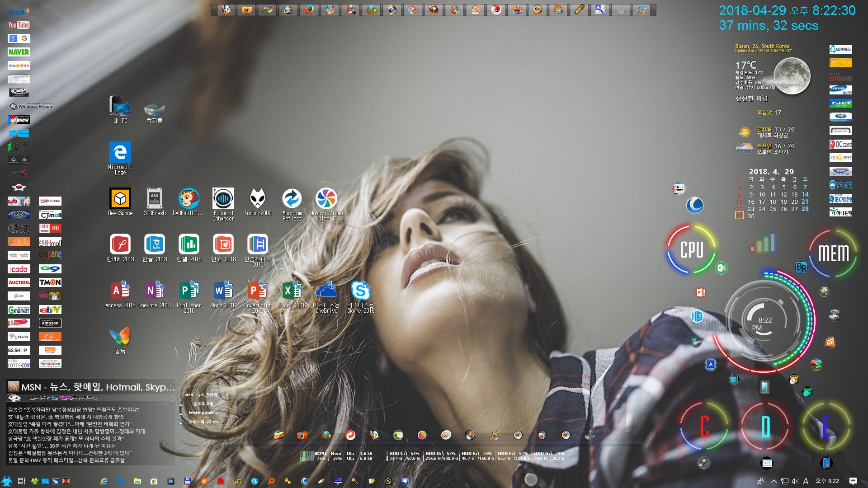Select day 30 in the calendar
This screenshot has width=868, height=488.
coord(751,216)
